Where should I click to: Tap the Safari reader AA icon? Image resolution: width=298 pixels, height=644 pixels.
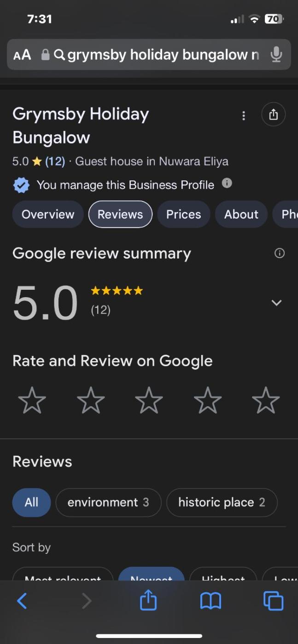(x=22, y=55)
